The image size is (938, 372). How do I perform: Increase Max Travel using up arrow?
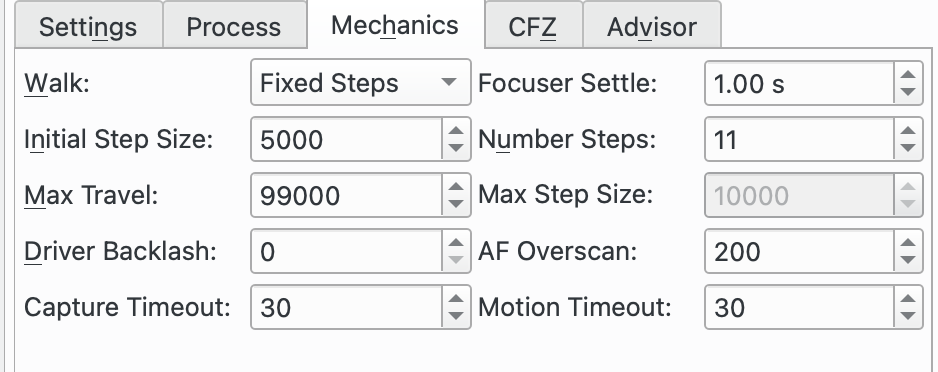click(456, 187)
